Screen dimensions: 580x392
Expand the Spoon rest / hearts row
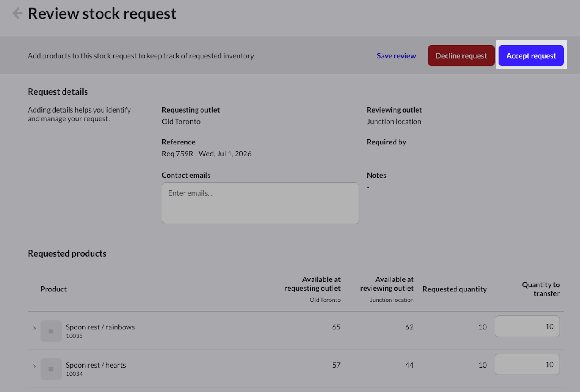(x=34, y=366)
